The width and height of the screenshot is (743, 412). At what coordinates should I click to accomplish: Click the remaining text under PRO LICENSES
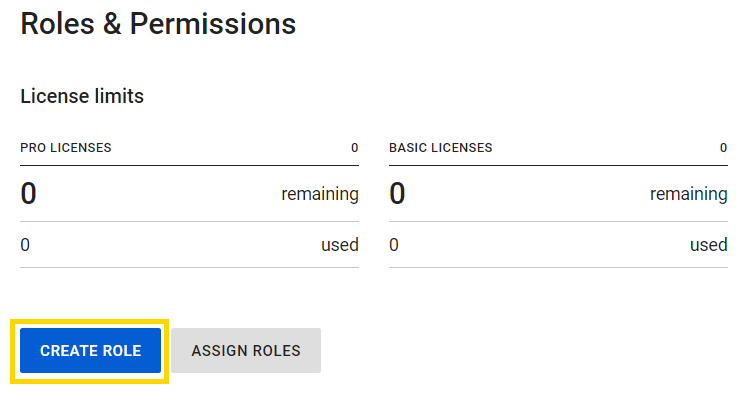coord(320,194)
